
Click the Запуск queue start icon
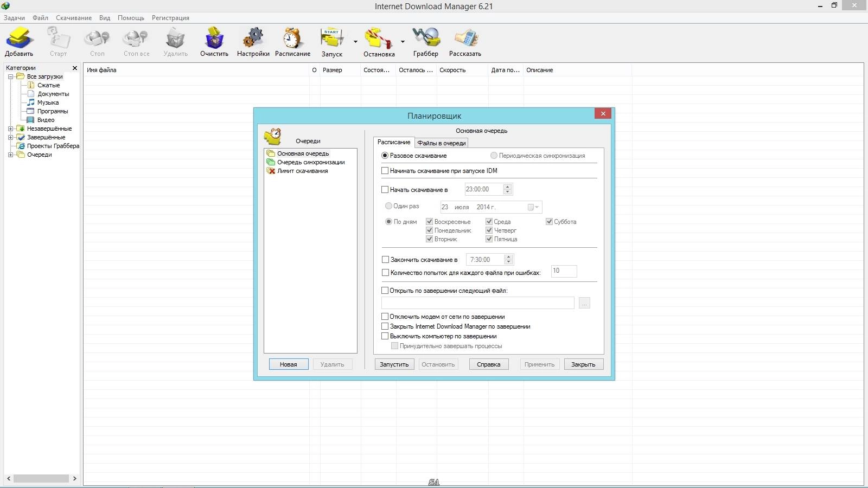tap(331, 38)
